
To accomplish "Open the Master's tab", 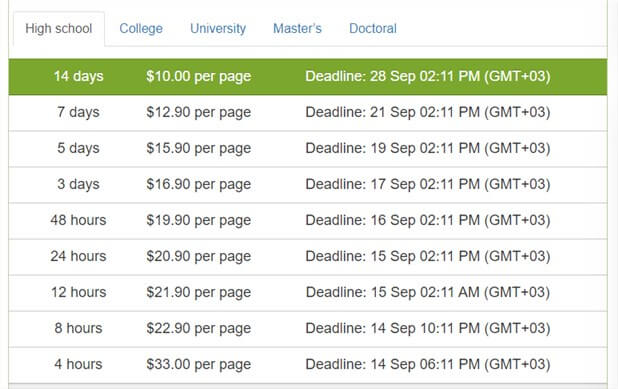I will [297, 29].
